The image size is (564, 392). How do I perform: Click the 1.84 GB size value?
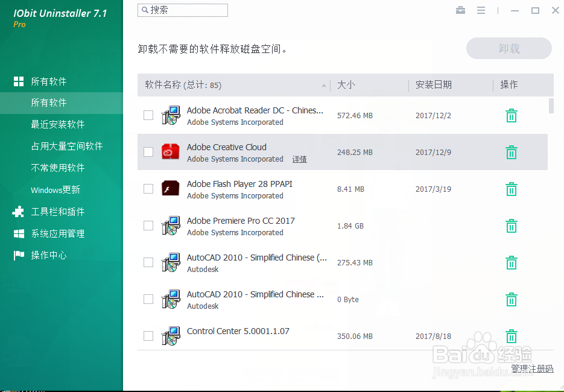pyautogui.click(x=350, y=226)
